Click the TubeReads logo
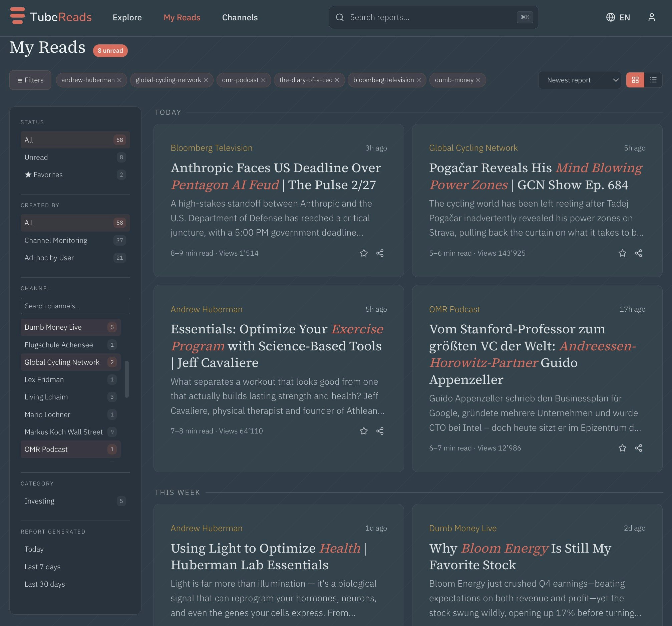The width and height of the screenshot is (672, 626). point(51,17)
